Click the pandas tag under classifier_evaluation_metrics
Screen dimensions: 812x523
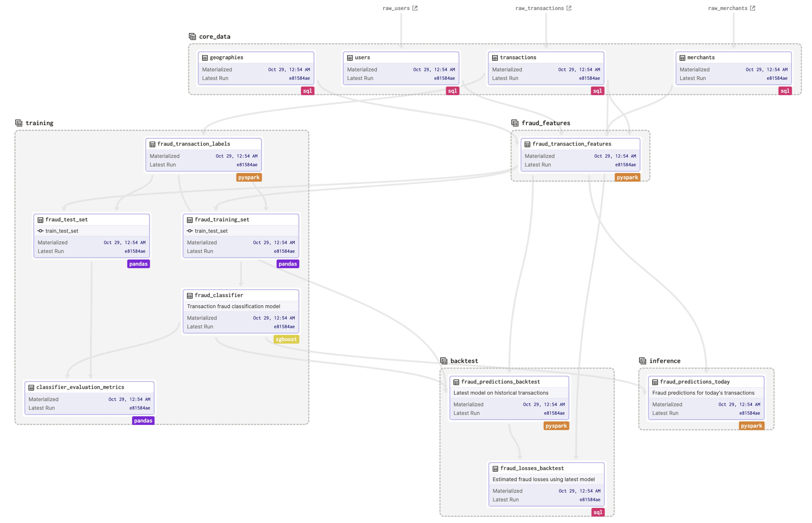[x=143, y=420]
